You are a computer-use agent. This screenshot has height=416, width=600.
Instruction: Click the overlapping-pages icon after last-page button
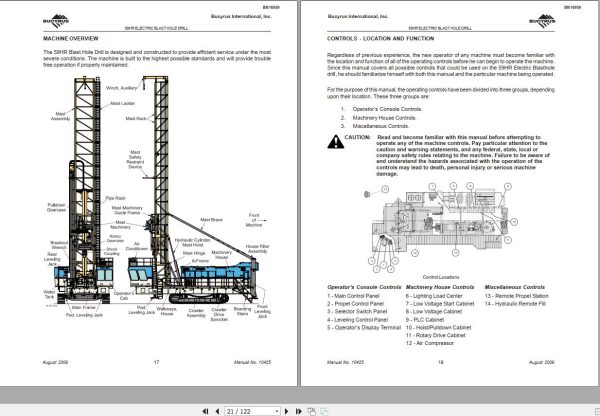[312, 411]
